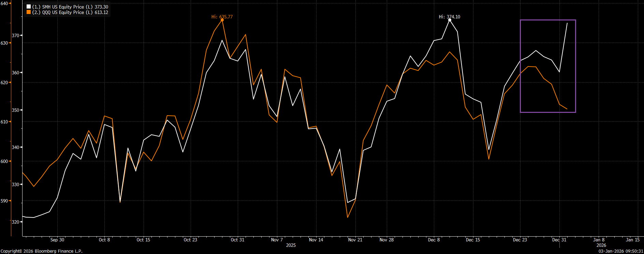The height and width of the screenshot is (254, 644).
Task: Click the Oct 31 date axis label
Action: tap(237, 240)
